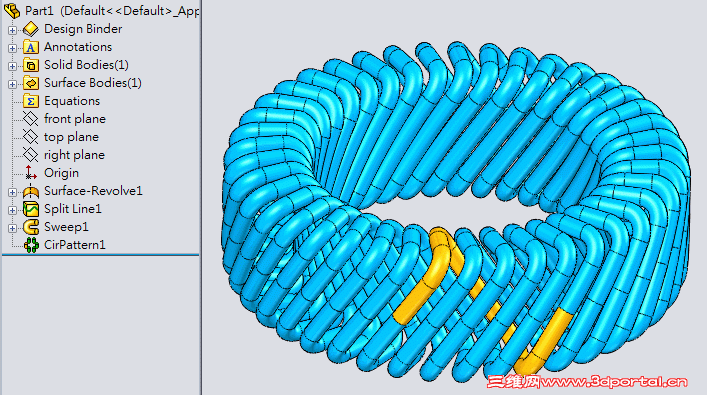Click the Design Binder icon
This screenshot has width=707, height=395.
[x=31, y=29]
